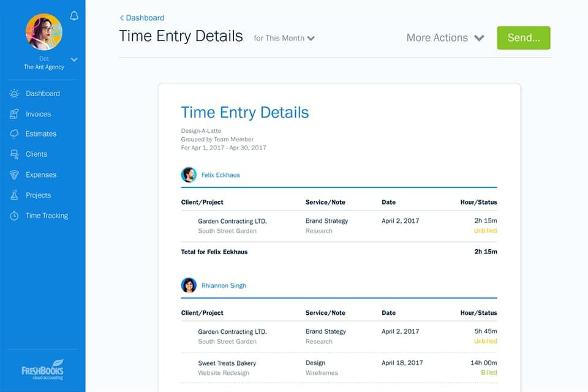Viewport: 588px width, 392px height.
Task: Click the Time Tracking clock icon
Action: click(x=14, y=216)
